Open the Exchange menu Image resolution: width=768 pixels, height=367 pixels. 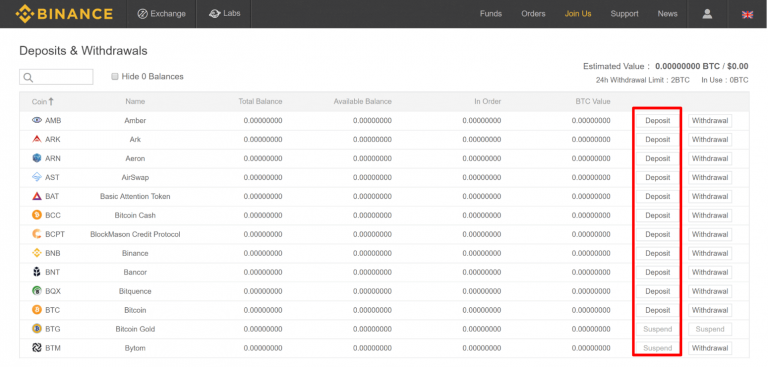162,14
